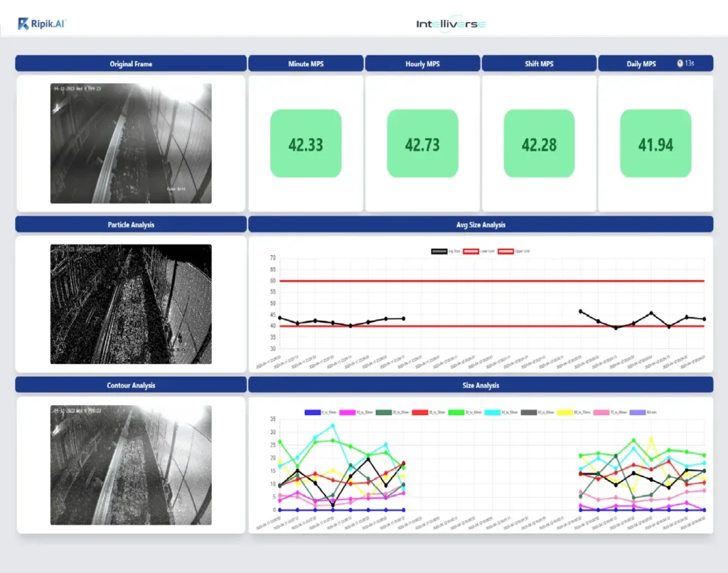Hide the blue 0_to_10mm series swatch
This screenshot has height=573, width=728.
(312, 412)
